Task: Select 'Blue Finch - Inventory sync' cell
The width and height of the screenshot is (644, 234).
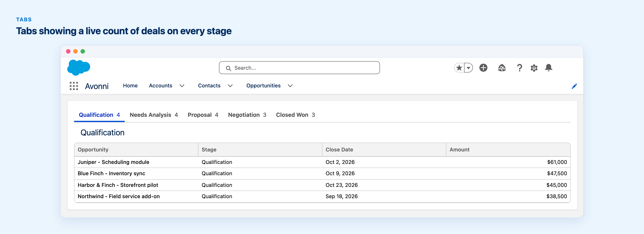Action: coord(136,173)
